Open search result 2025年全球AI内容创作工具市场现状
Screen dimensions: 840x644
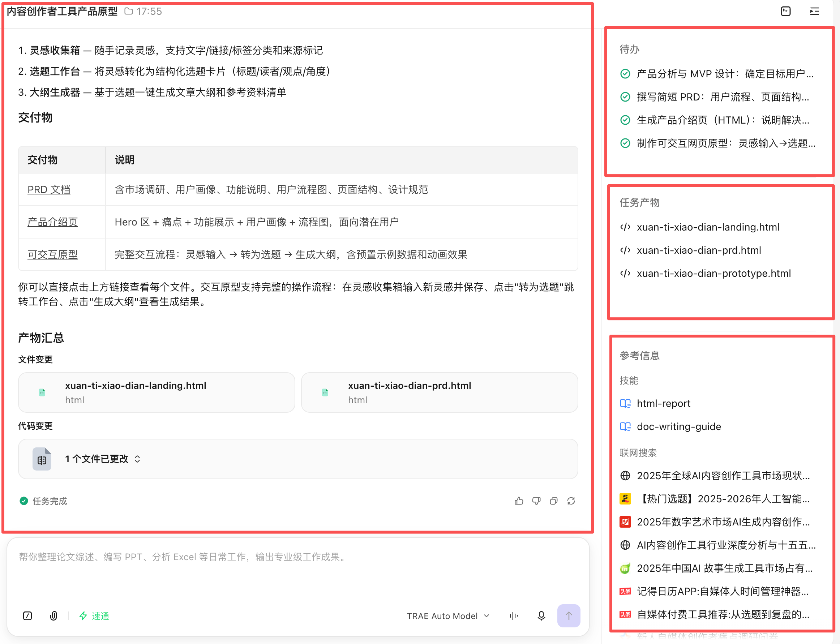(x=715, y=476)
